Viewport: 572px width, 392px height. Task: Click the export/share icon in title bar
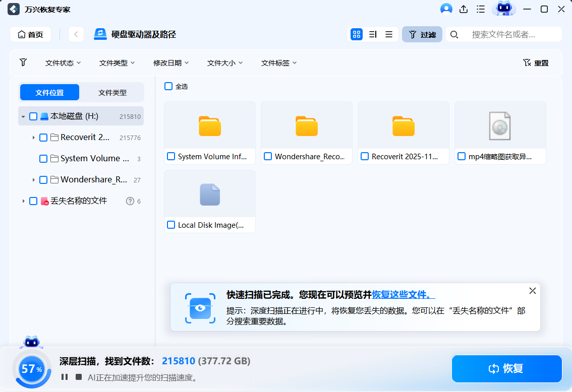pyautogui.click(x=463, y=9)
